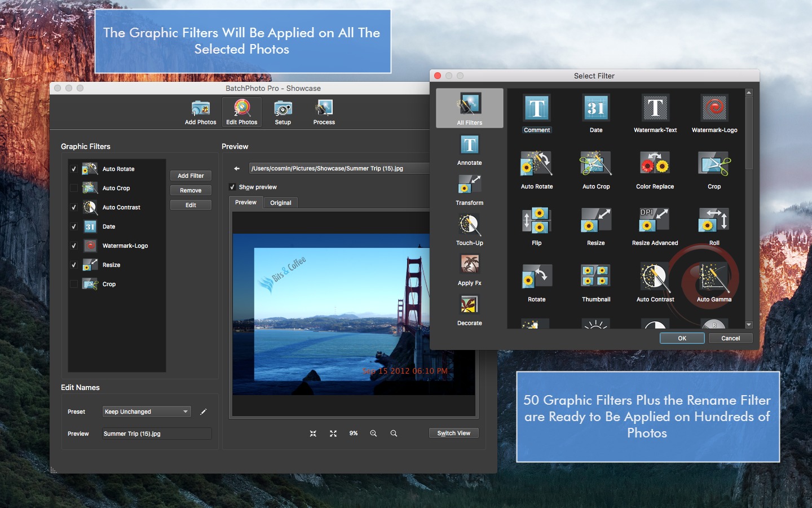Image resolution: width=812 pixels, height=508 pixels.
Task: Click the back arrow beside file path
Action: [x=237, y=169]
